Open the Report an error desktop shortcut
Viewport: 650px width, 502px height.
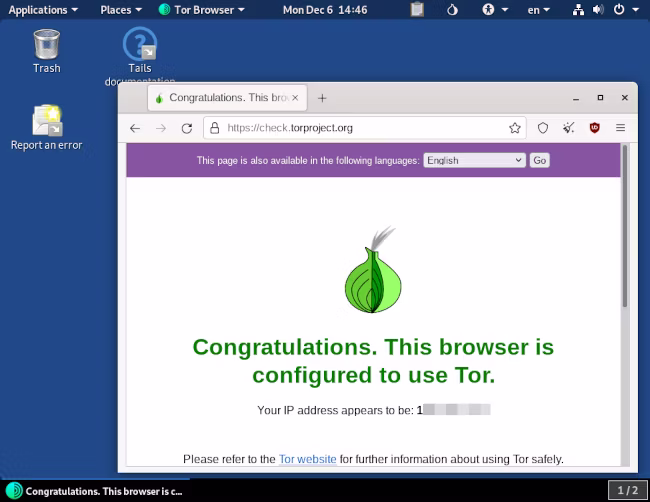click(x=46, y=127)
